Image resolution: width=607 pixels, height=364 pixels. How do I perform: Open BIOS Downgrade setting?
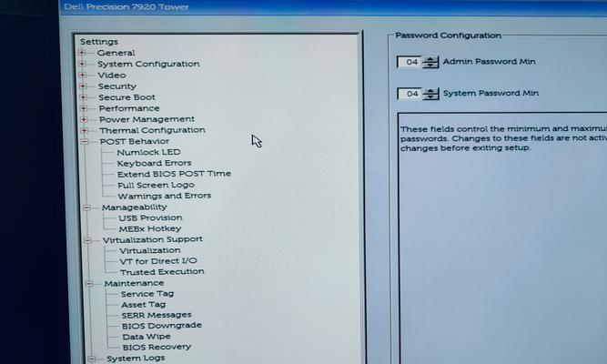pos(162,326)
